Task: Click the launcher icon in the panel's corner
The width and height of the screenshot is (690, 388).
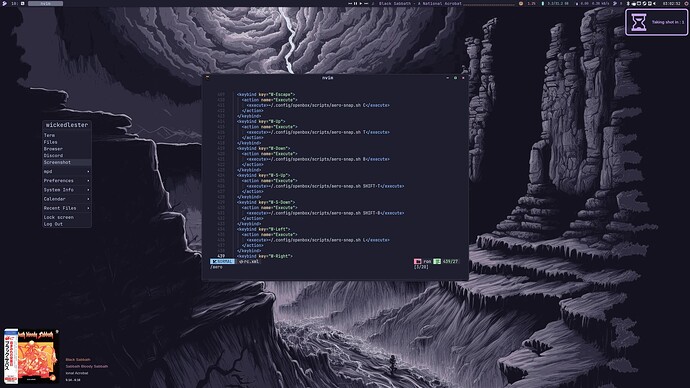Action: pos(5,4)
